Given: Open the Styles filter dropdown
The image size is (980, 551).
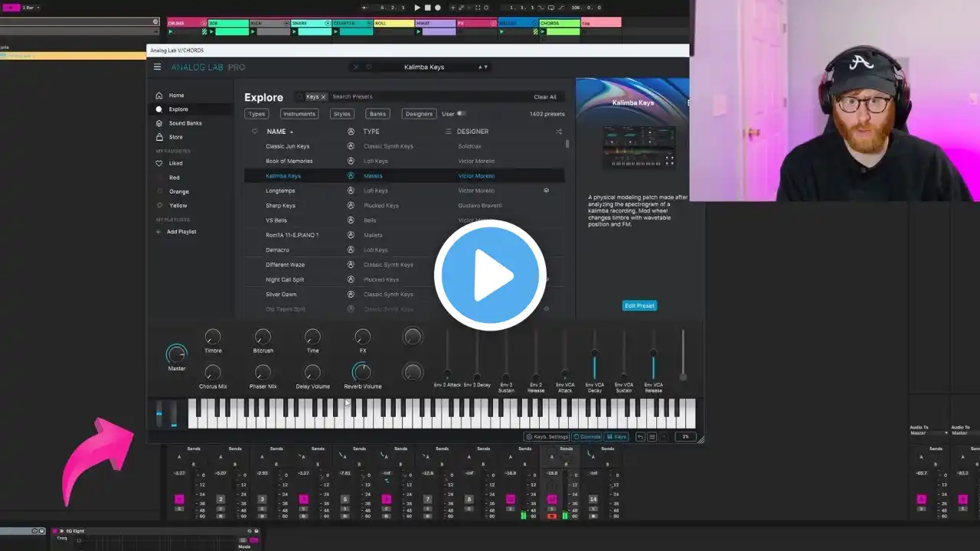Looking at the screenshot, I should click(x=342, y=114).
